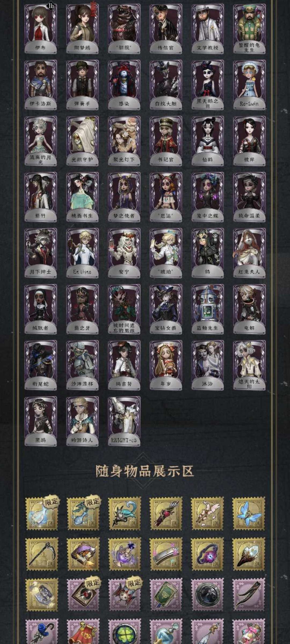
Task: Open the 红龙夫人 costume card
Action: (249, 253)
